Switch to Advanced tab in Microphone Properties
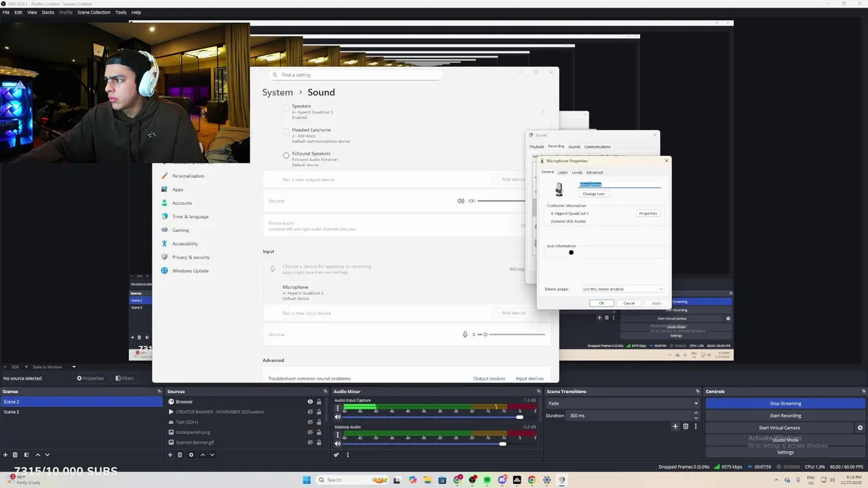 tap(595, 172)
